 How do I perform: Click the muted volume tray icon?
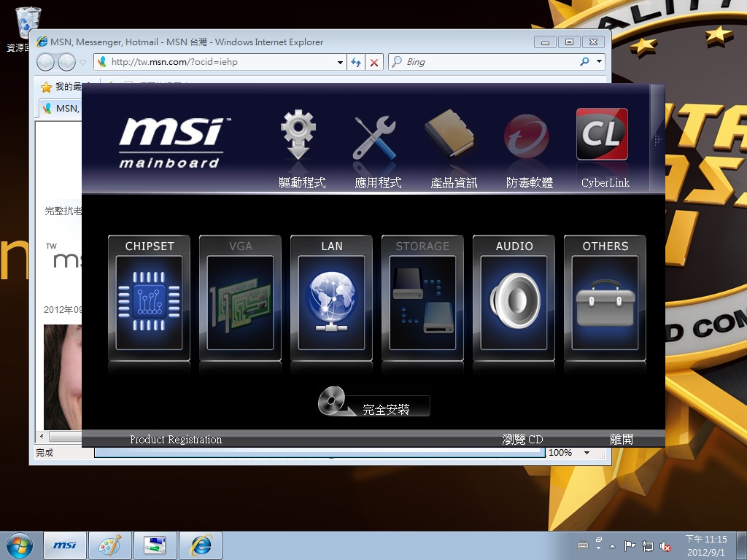click(x=665, y=546)
